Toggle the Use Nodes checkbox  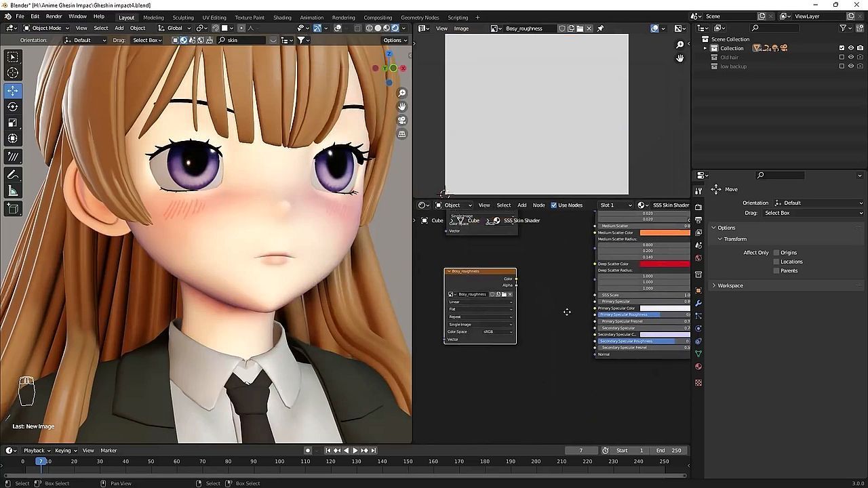click(554, 205)
